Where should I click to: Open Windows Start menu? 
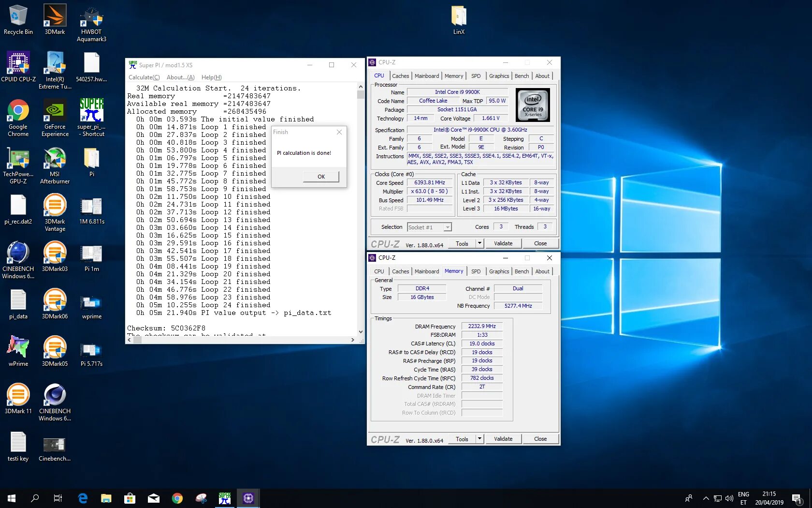coord(12,498)
